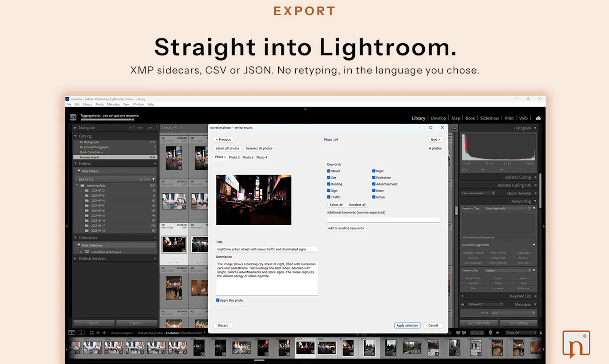The height and width of the screenshot is (364, 609).
Task: Select second window display icon 2
Action: tap(81, 332)
